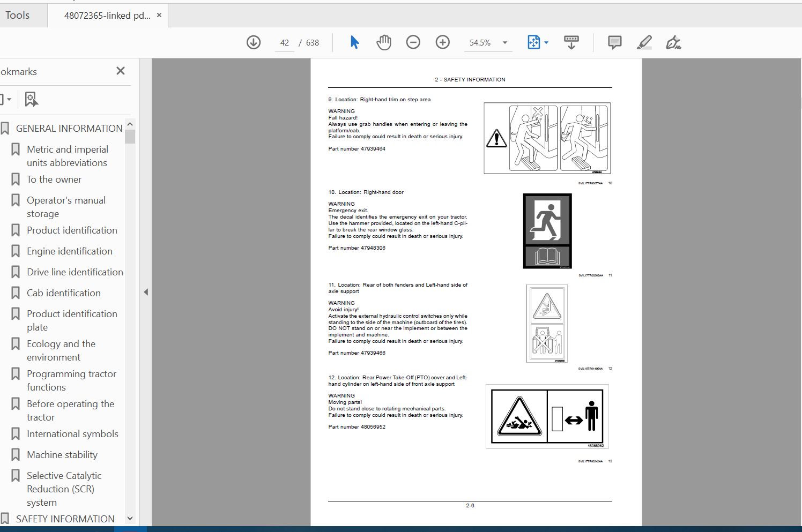Switch to the 48072365-linked pdf tab

pyautogui.click(x=107, y=16)
